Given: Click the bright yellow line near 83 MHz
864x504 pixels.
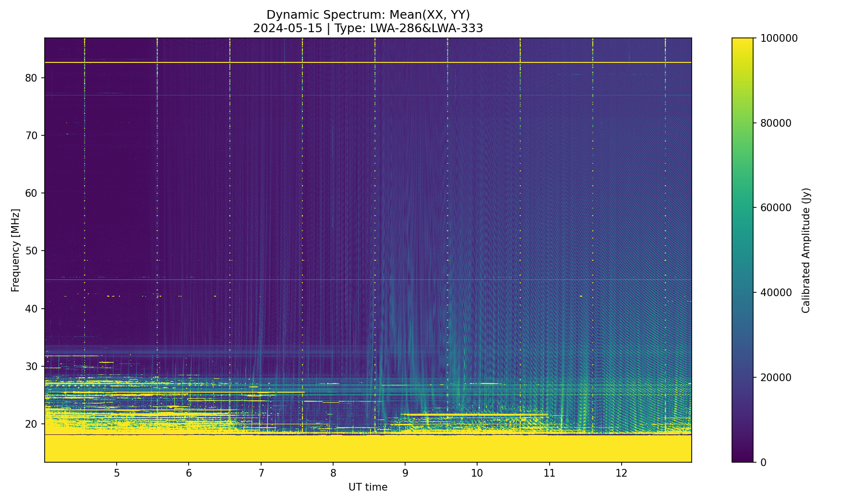Looking at the screenshot, I should tap(368, 62).
